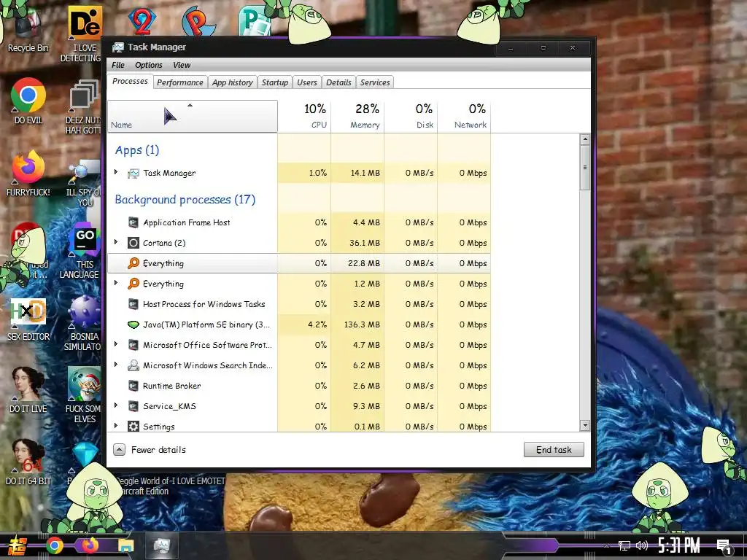Sort processes by Memory column header
The width and height of the screenshot is (747, 560).
(357, 116)
